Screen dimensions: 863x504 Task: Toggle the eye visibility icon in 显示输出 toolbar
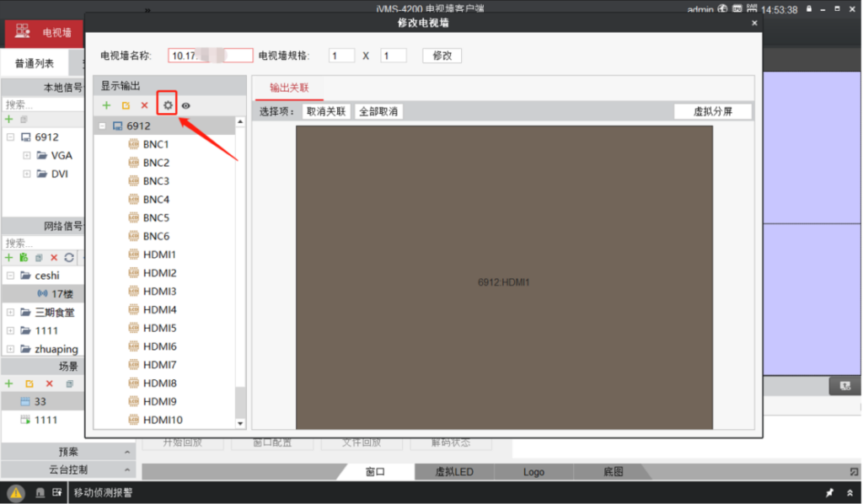(186, 105)
